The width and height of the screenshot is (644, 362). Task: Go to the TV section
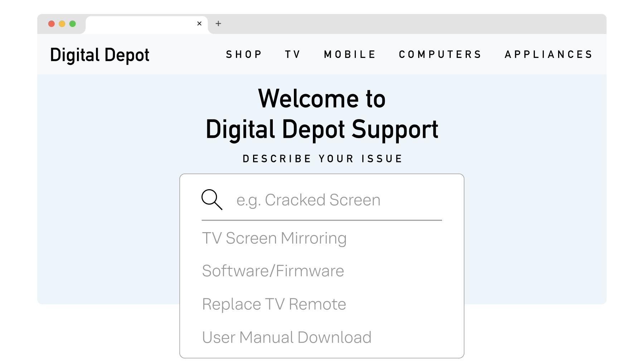coord(292,54)
